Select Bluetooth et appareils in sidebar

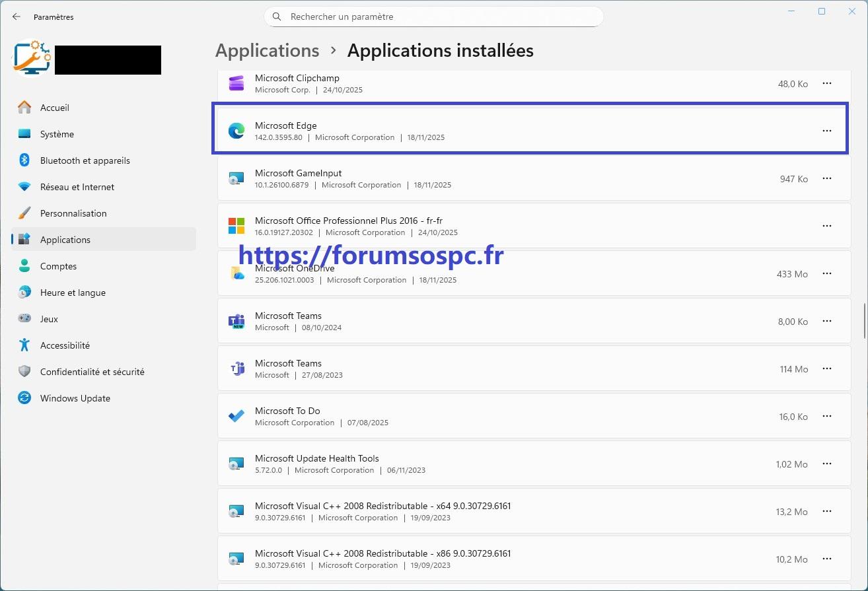point(85,160)
